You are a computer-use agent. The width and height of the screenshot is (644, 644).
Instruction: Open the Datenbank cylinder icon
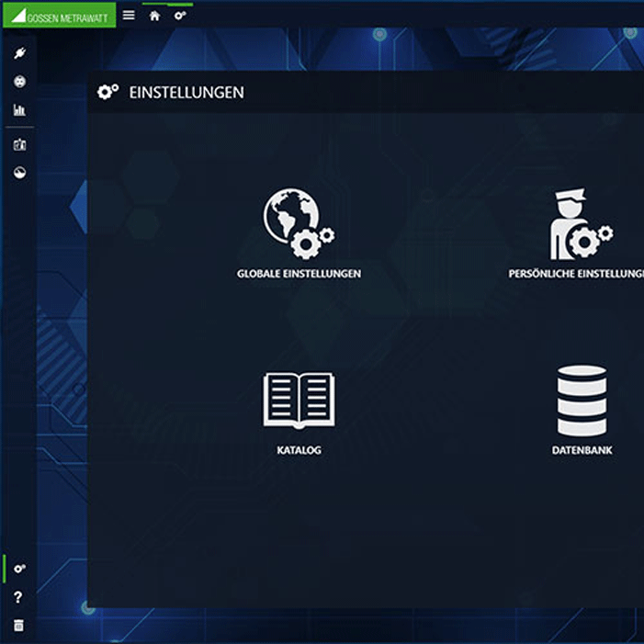(582, 401)
